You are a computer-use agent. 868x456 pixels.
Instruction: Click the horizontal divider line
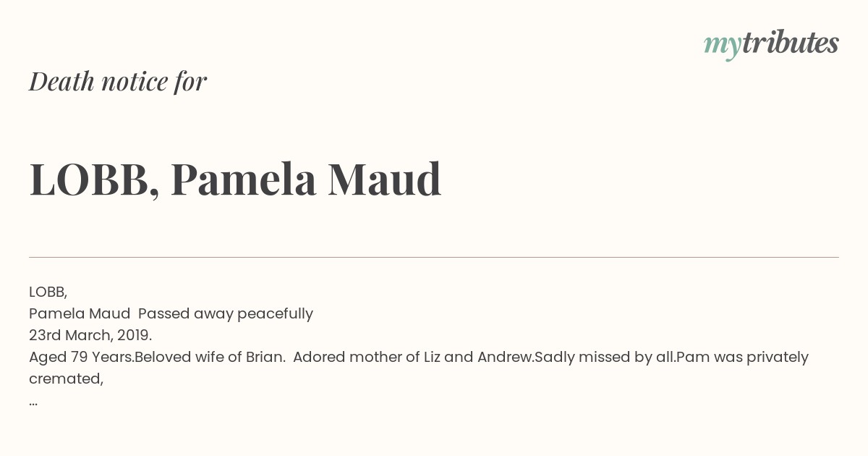click(434, 257)
